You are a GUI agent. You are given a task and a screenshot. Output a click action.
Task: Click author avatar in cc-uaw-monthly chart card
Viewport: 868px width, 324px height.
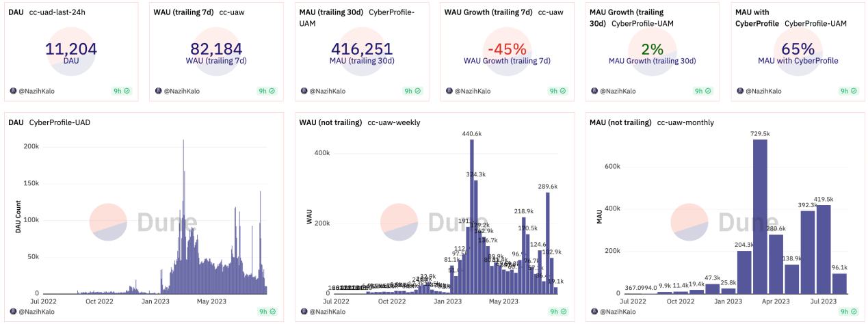point(593,311)
